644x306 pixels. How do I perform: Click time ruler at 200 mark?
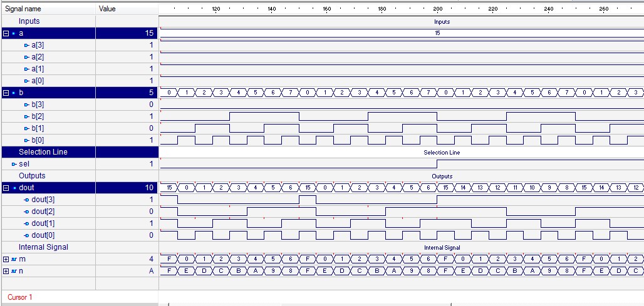tap(437, 9)
